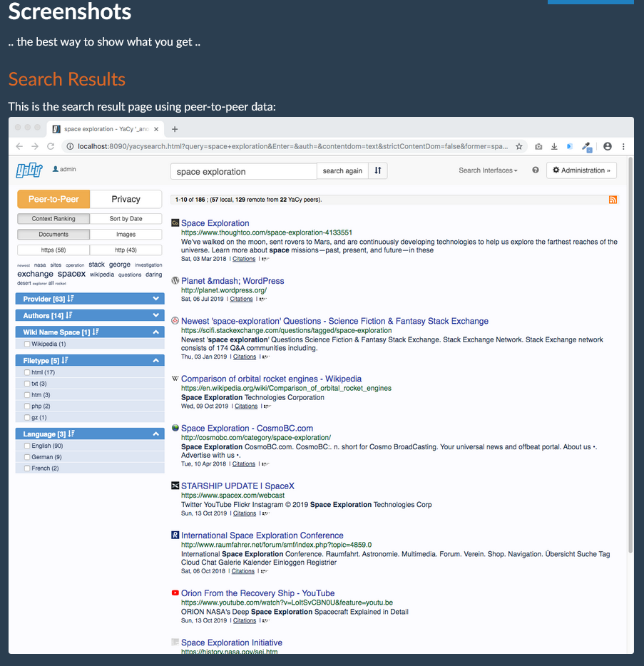644x666 pixels.
Task: Click the Wikipedia favicon beside the Comparison result
Action: pos(175,378)
